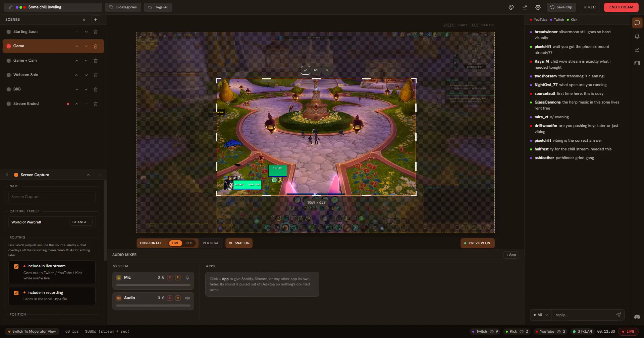
Task: Toggle record for the Mic channel
Action: [178, 278]
